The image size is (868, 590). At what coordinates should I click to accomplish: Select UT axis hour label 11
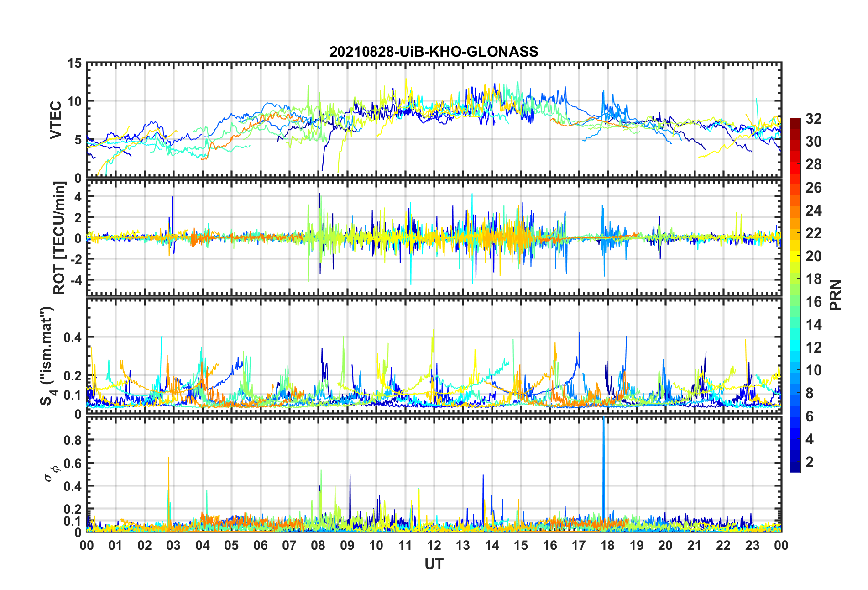pos(405,545)
